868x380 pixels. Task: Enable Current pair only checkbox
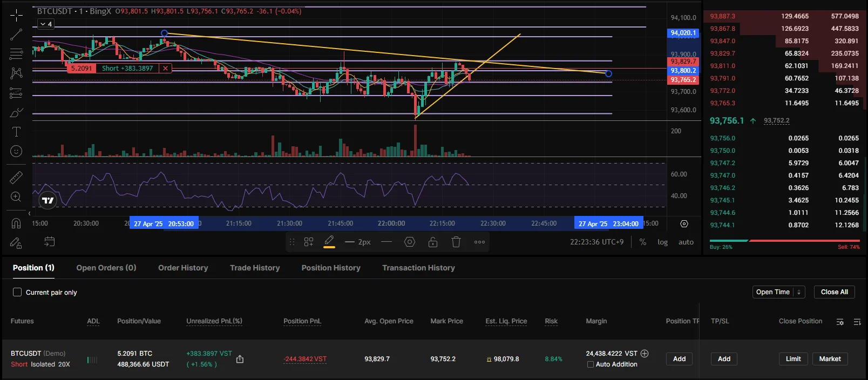(x=17, y=292)
